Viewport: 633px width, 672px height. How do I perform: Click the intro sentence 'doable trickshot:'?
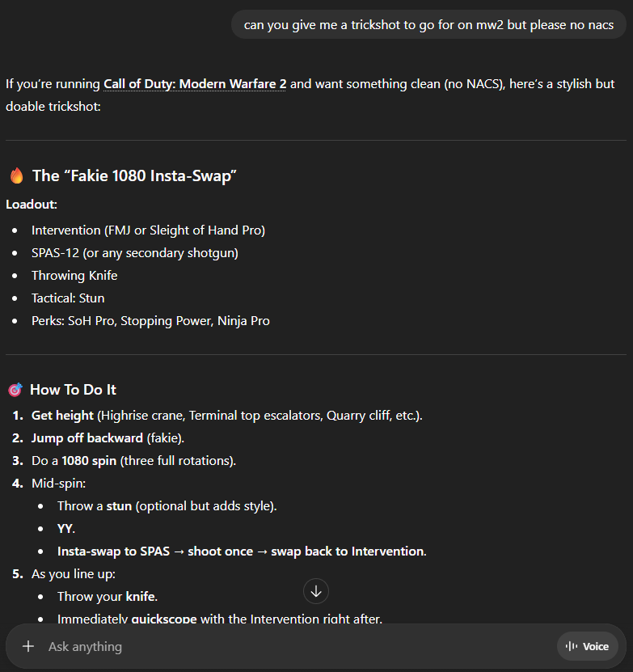coord(53,106)
